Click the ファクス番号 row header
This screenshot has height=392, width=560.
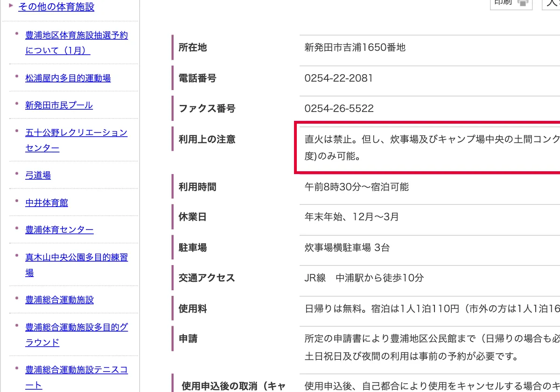(207, 108)
